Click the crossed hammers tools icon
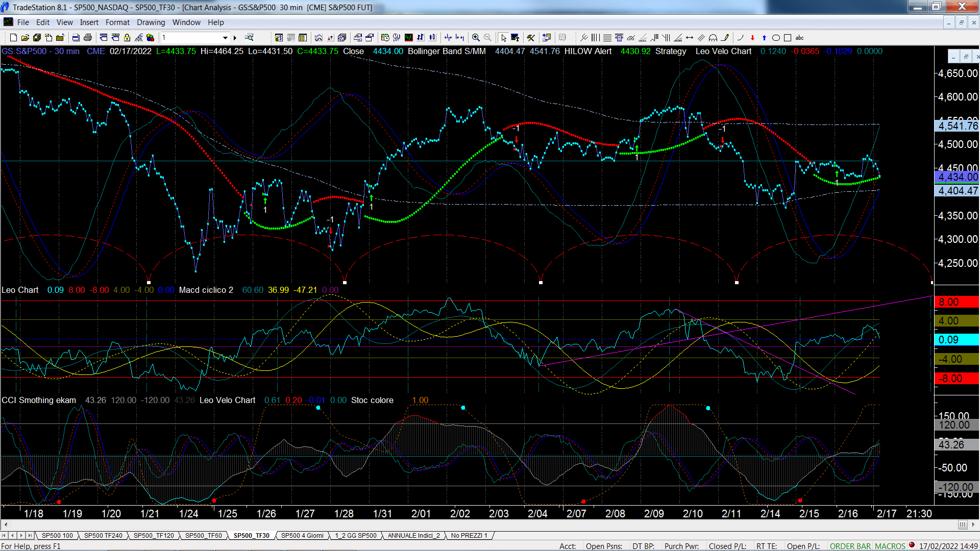The width and height of the screenshot is (980, 551). pyautogui.click(x=531, y=37)
